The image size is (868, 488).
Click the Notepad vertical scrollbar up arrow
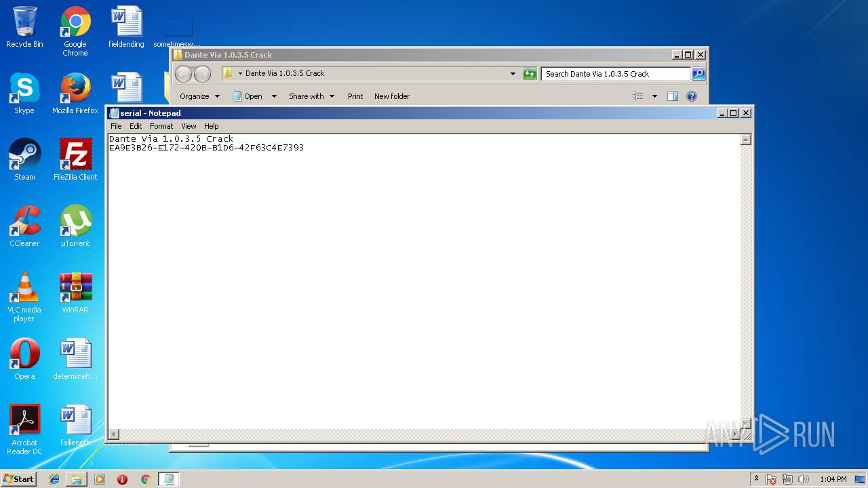point(745,140)
